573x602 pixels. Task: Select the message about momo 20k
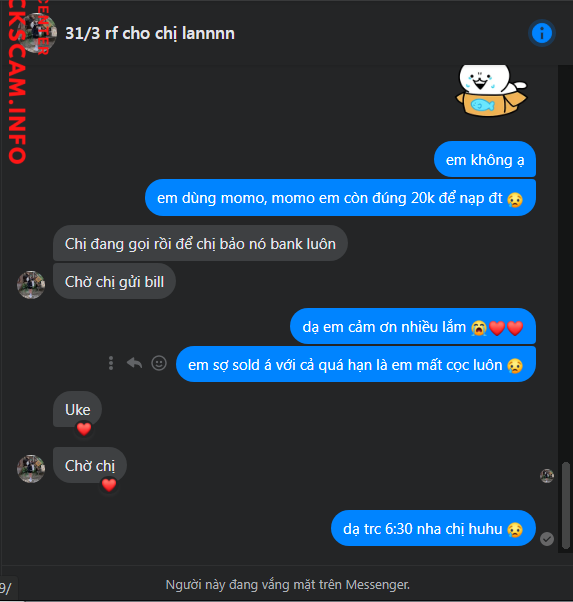pyautogui.click(x=340, y=198)
